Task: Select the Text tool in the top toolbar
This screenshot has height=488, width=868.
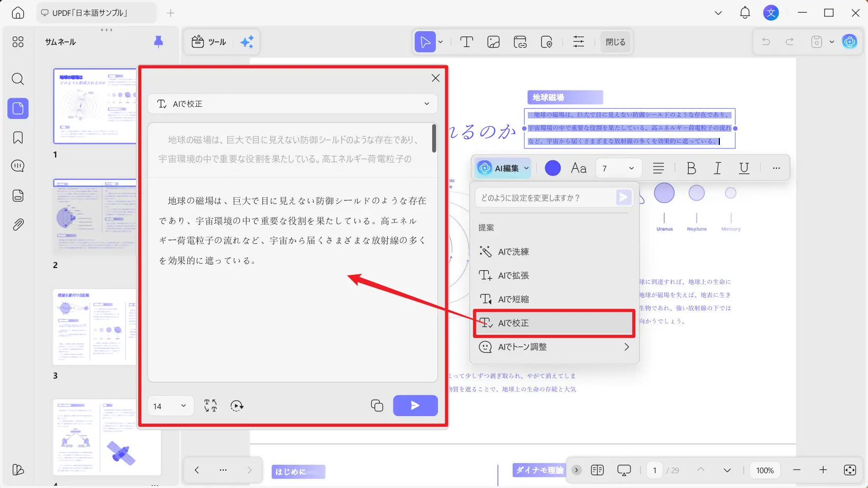Action: tap(466, 42)
